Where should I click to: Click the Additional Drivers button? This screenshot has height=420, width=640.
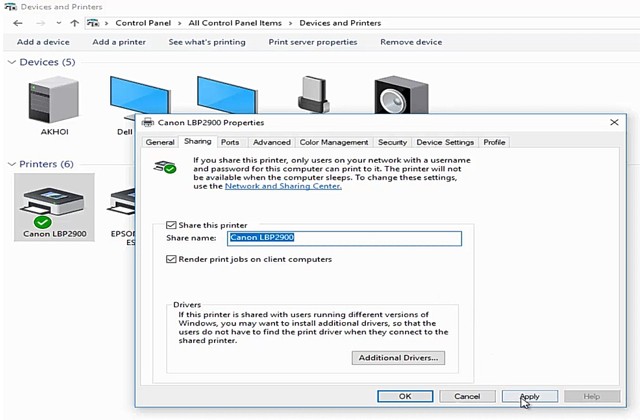(x=398, y=358)
